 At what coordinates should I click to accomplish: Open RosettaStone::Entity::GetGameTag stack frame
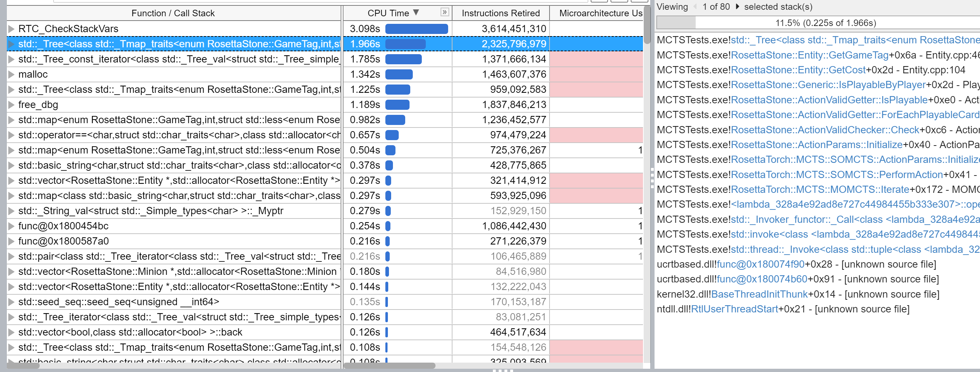click(x=810, y=55)
